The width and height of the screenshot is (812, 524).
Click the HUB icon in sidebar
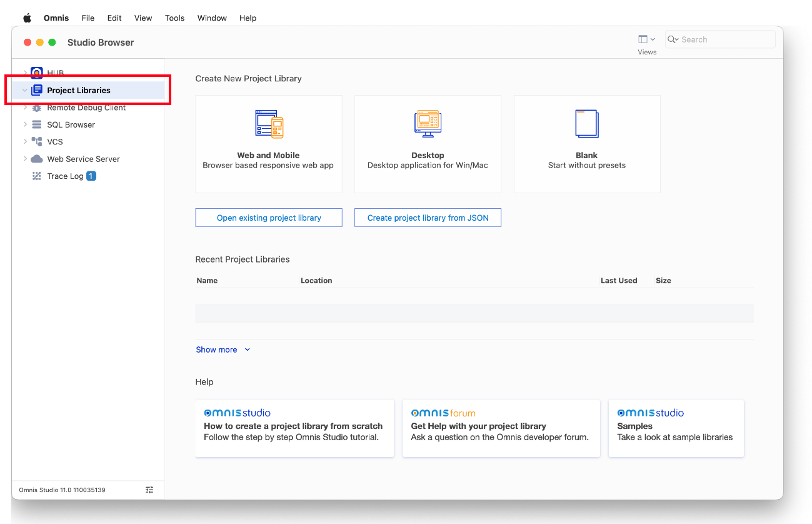click(x=37, y=73)
